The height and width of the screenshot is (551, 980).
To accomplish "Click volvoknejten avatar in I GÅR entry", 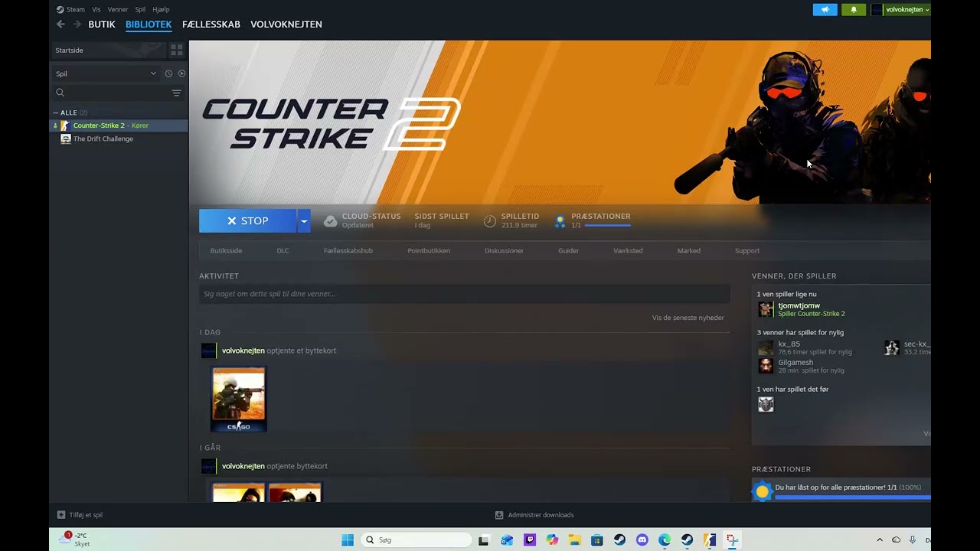I will [x=208, y=466].
